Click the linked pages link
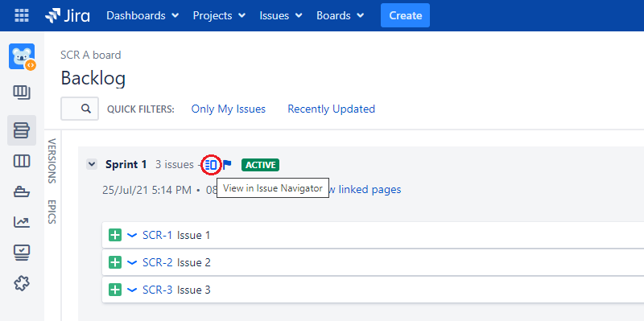The width and height of the screenshot is (644, 321). click(365, 189)
